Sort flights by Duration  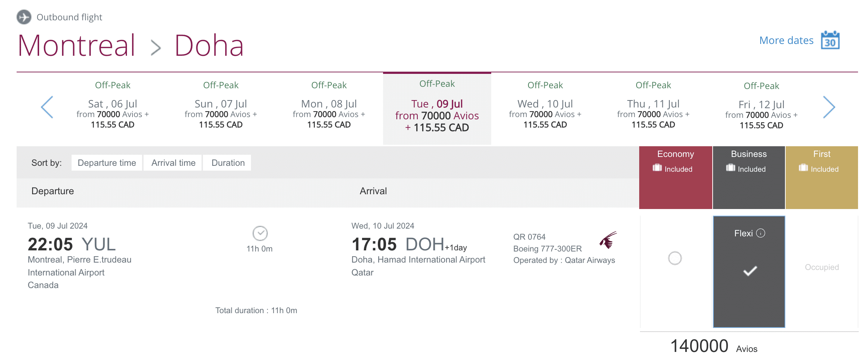(228, 163)
